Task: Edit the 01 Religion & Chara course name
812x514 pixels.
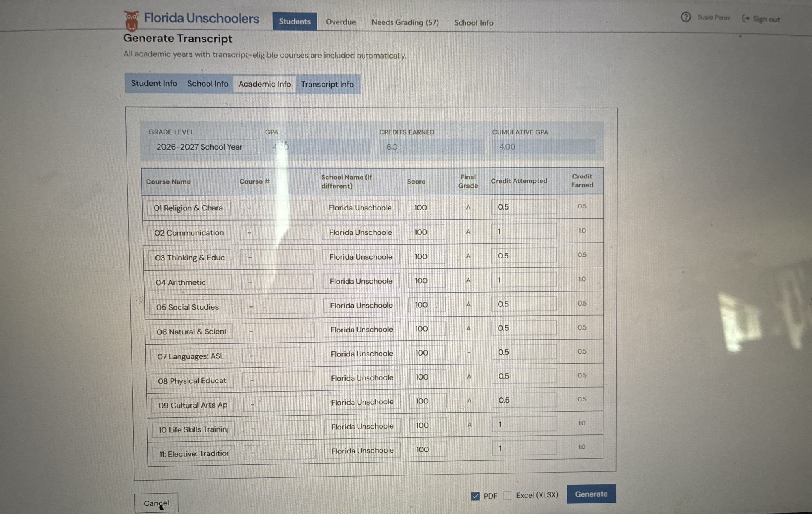Action: point(189,208)
